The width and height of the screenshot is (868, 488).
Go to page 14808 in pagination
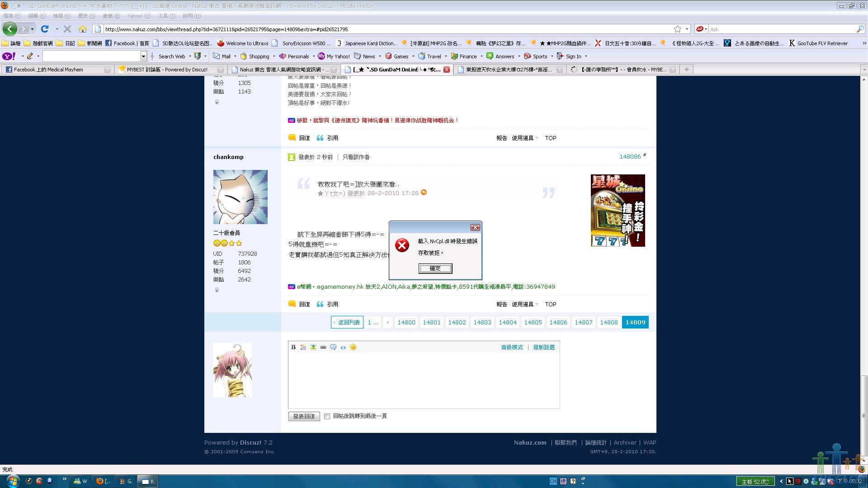[x=609, y=322]
